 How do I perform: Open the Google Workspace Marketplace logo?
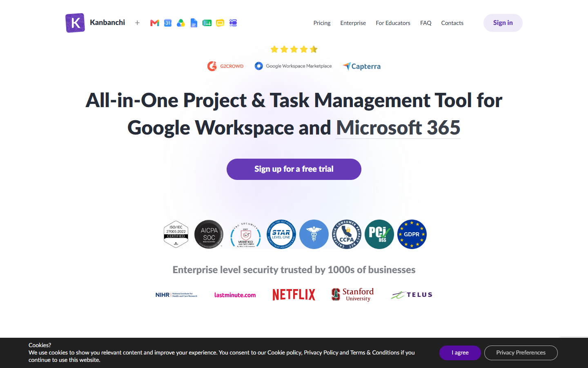pyautogui.click(x=293, y=66)
